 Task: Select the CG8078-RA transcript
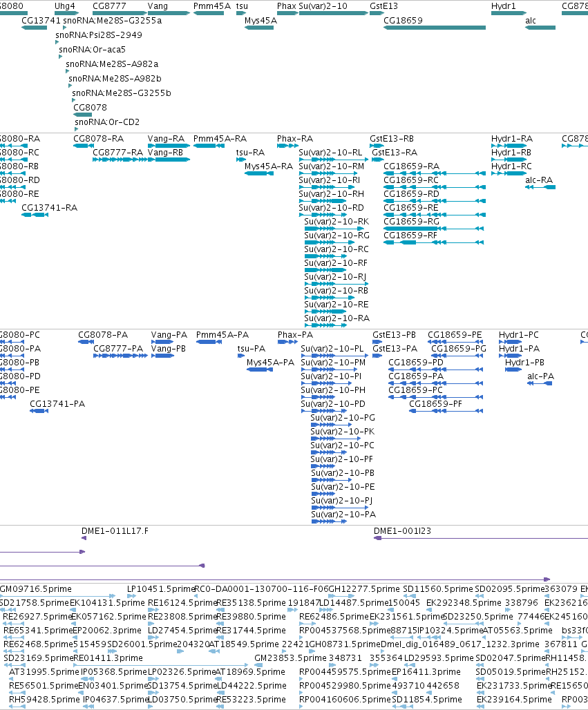tap(84, 146)
